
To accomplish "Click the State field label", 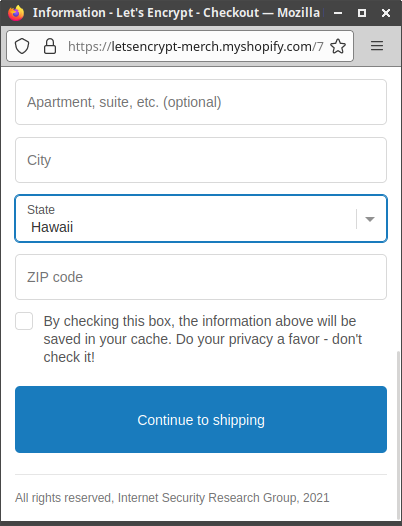I will pyautogui.click(x=41, y=210).
